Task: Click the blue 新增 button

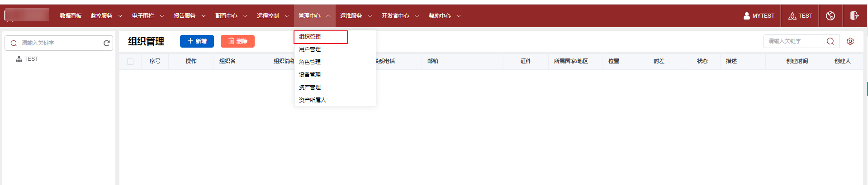Action: click(x=197, y=41)
